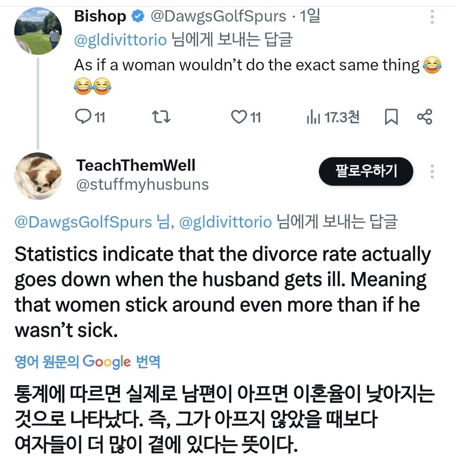The width and height of the screenshot is (456, 476).
Task: Click @gldivittorio mention in TeachThemWell's reply
Action: [x=225, y=222]
